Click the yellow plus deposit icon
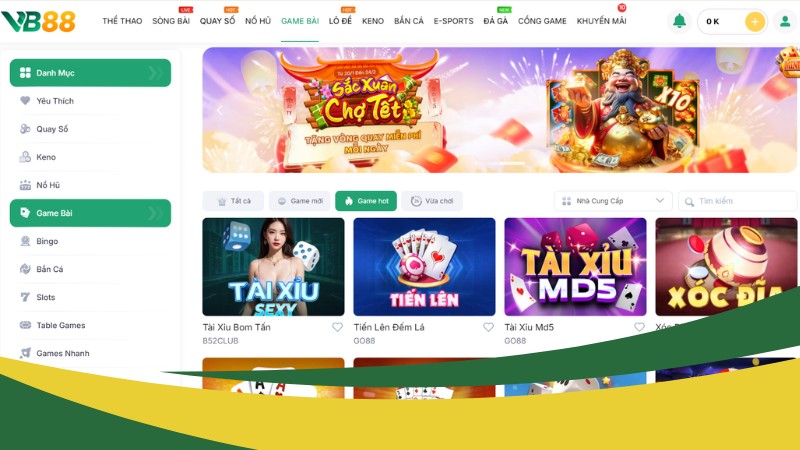This screenshot has width=800, height=450. tap(755, 21)
